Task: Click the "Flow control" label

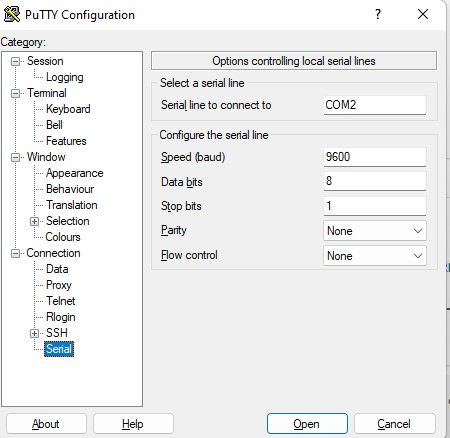Action: point(189,255)
